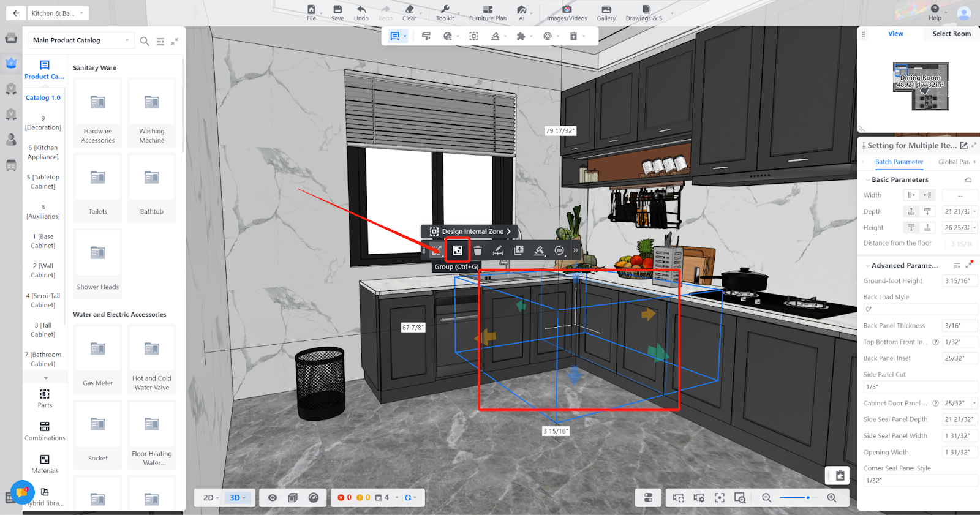Reset Basic Parameters with the undo icon
The width and height of the screenshot is (980, 515).
click(x=968, y=180)
